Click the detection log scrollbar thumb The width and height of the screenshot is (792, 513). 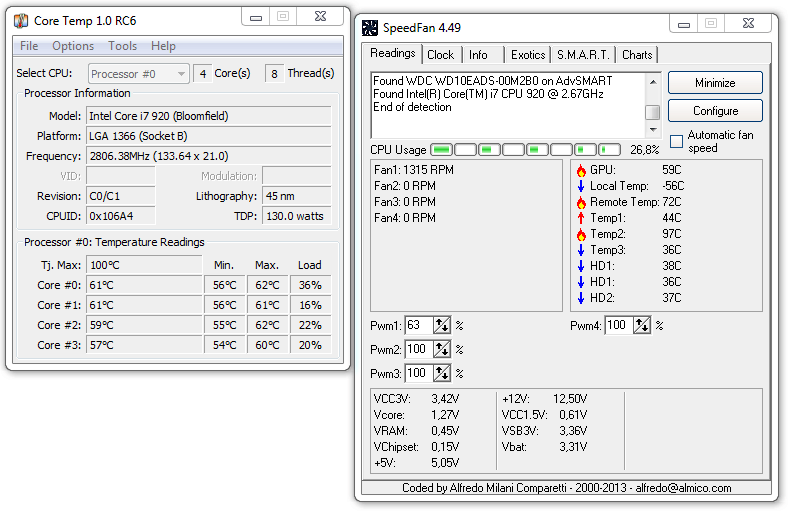click(653, 112)
